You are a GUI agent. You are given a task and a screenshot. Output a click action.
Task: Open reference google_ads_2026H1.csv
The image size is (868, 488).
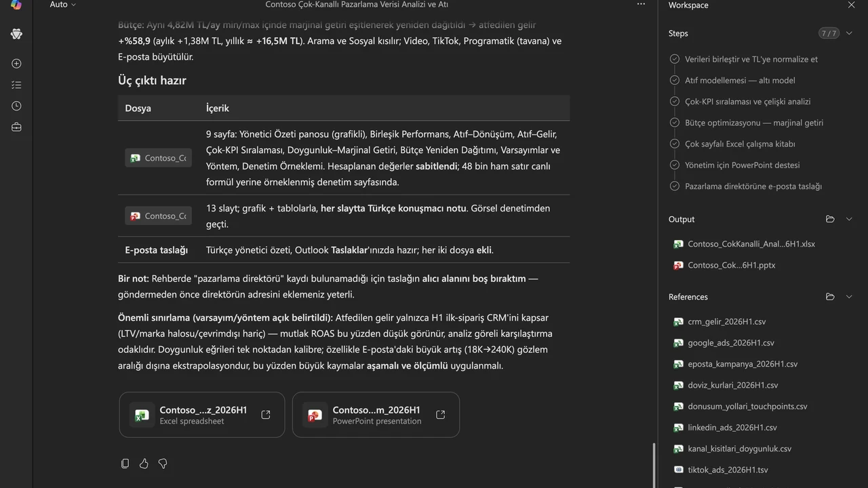coord(730,343)
